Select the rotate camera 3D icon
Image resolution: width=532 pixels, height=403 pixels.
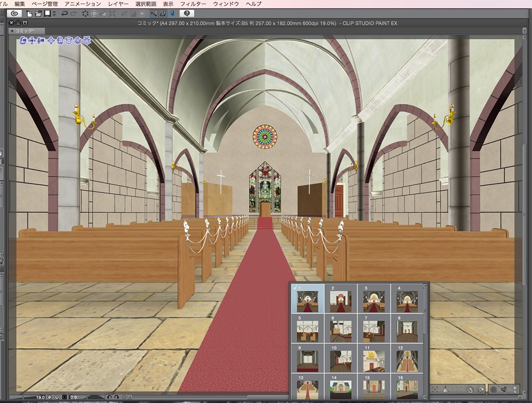point(23,40)
